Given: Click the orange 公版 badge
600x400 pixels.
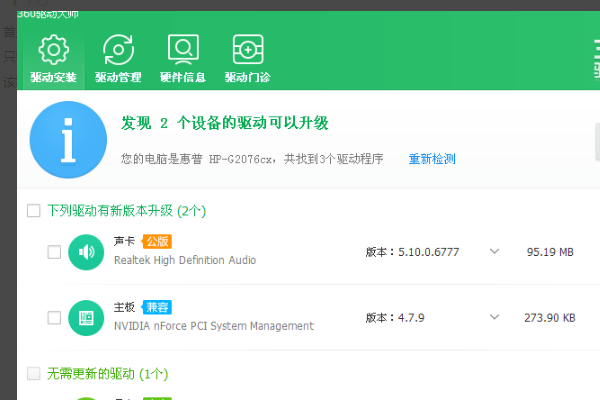Looking at the screenshot, I should [157, 241].
